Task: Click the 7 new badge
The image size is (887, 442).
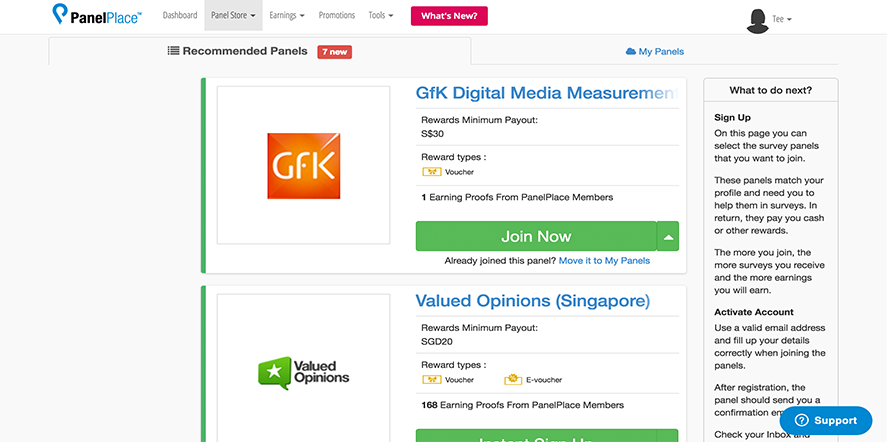Action: click(x=334, y=52)
